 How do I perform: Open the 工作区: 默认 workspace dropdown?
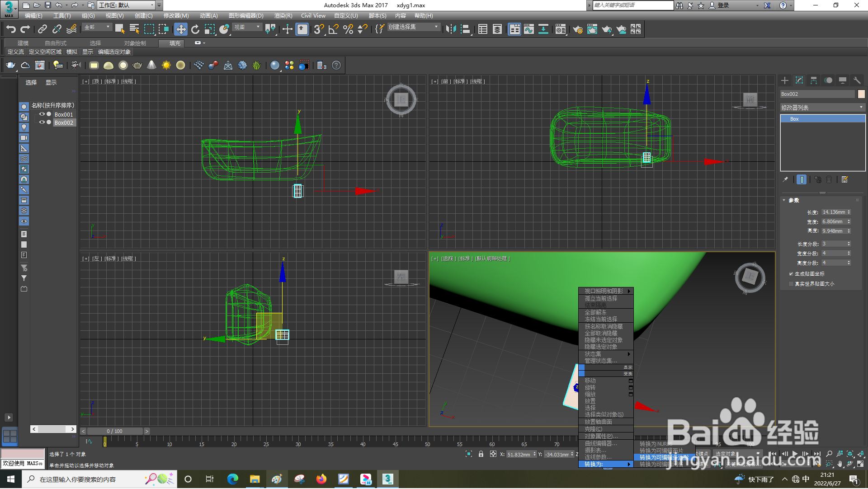coord(127,5)
